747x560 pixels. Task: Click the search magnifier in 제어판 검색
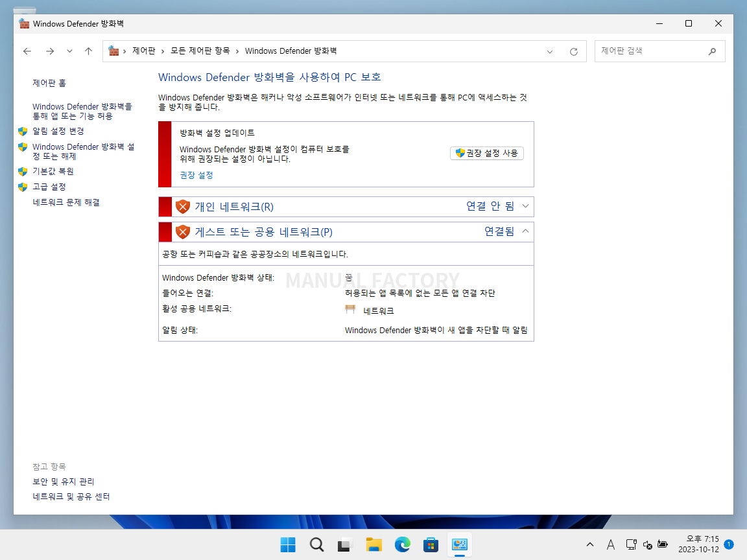pos(712,51)
